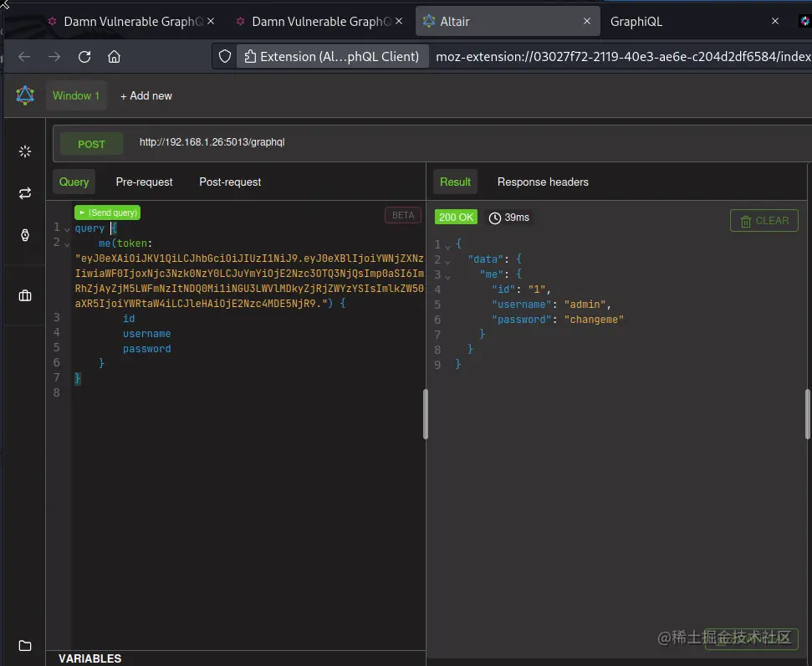Viewport: 812px width, 666px height.
Task: Open the loading spinner sidebar icon
Action: tap(25, 151)
